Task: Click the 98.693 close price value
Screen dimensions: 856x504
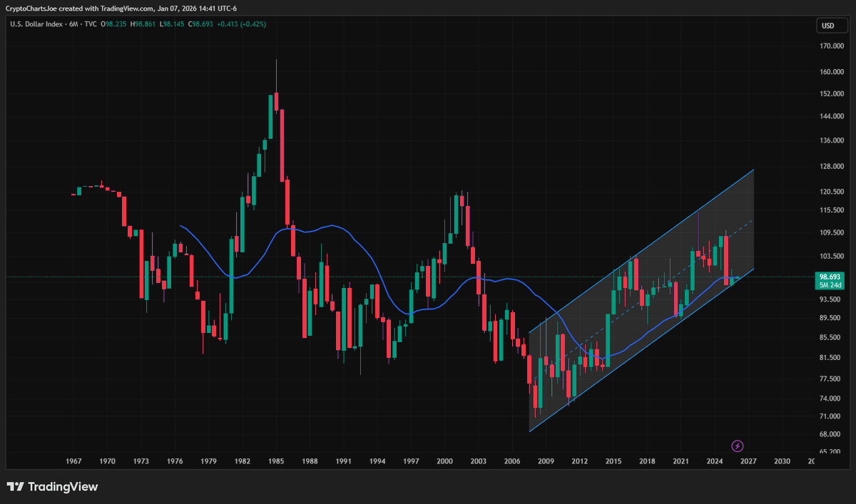Action: tap(200, 24)
